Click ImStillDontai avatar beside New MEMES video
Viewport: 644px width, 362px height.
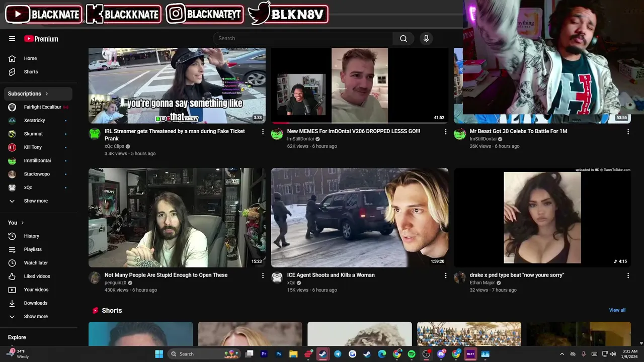277,134
